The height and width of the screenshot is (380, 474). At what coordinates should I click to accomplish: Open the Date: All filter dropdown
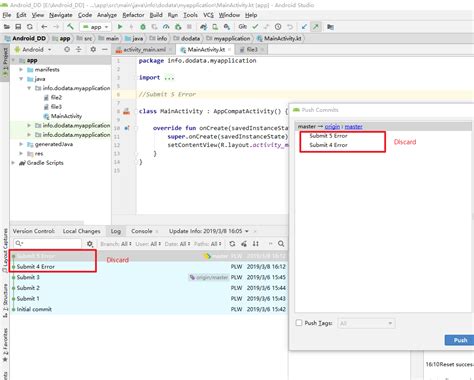click(177, 244)
